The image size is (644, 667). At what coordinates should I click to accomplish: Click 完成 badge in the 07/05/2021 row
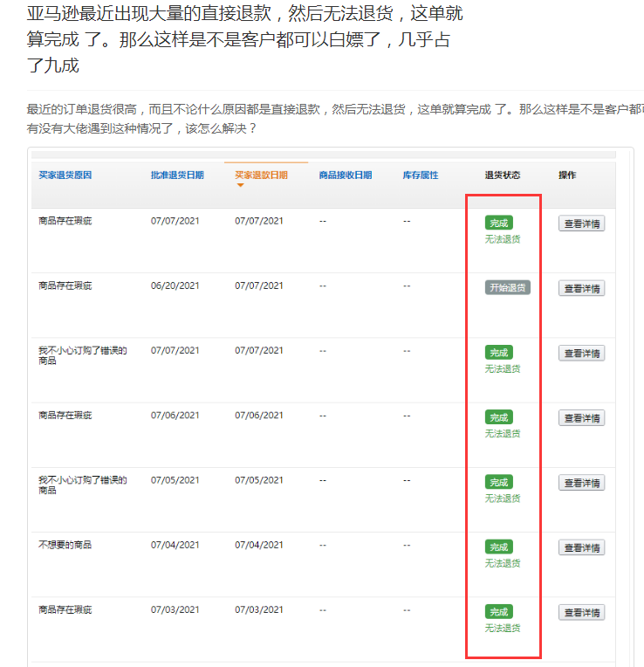point(498,482)
